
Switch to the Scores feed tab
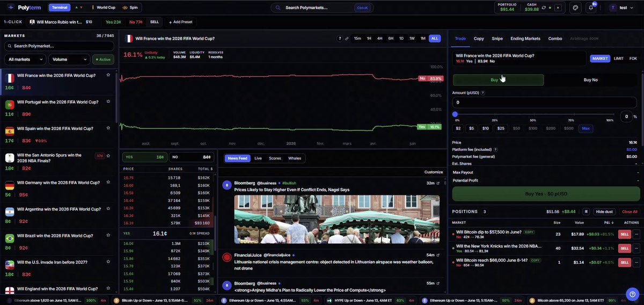coord(275,158)
